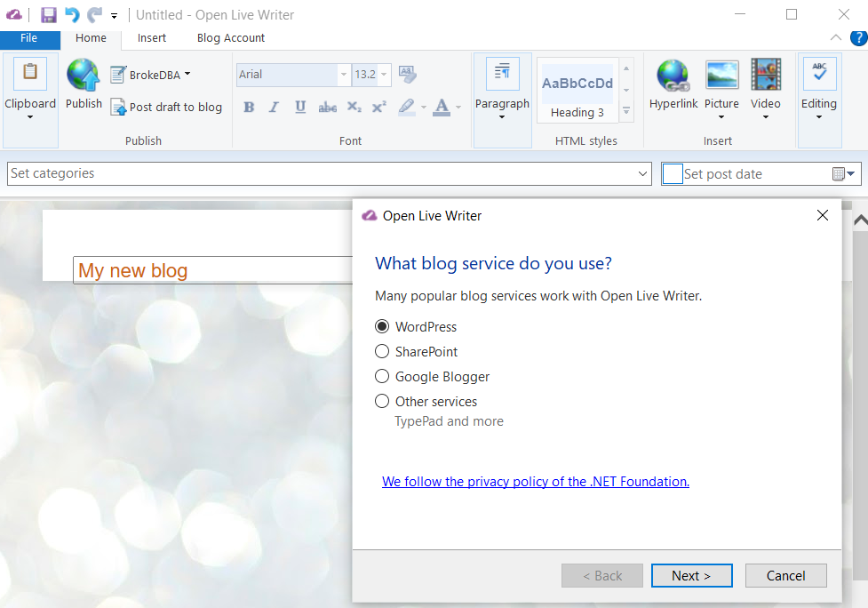The height and width of the screenshot is (608, 868).
Task: Expand font color dropdown arrow
Action: (x=458, y=107)
